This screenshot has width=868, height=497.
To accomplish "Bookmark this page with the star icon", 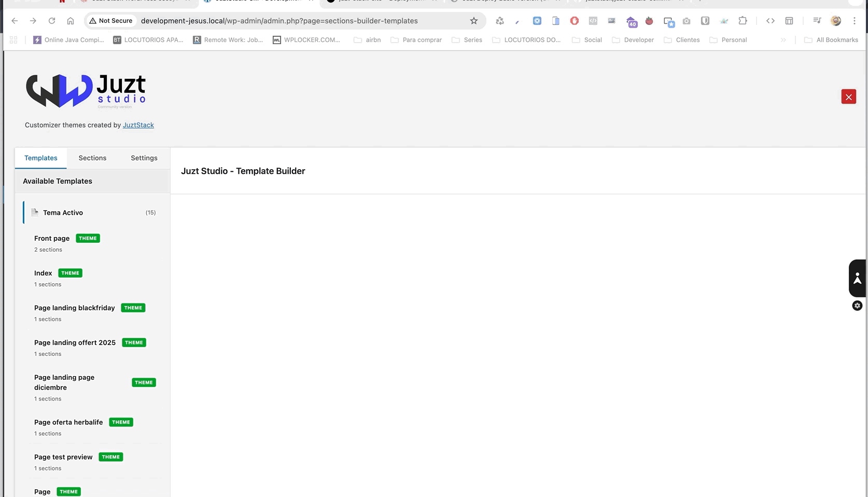I will pyautogui.click(x=474, y=21).
